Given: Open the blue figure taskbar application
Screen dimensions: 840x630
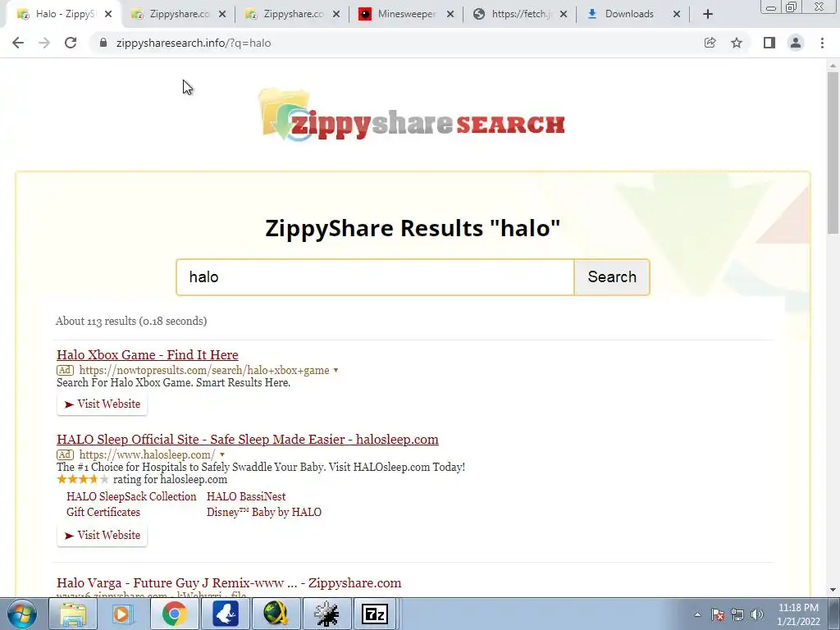Looking at the screenshot, I should pyautogui.click(x=226, y=614).
